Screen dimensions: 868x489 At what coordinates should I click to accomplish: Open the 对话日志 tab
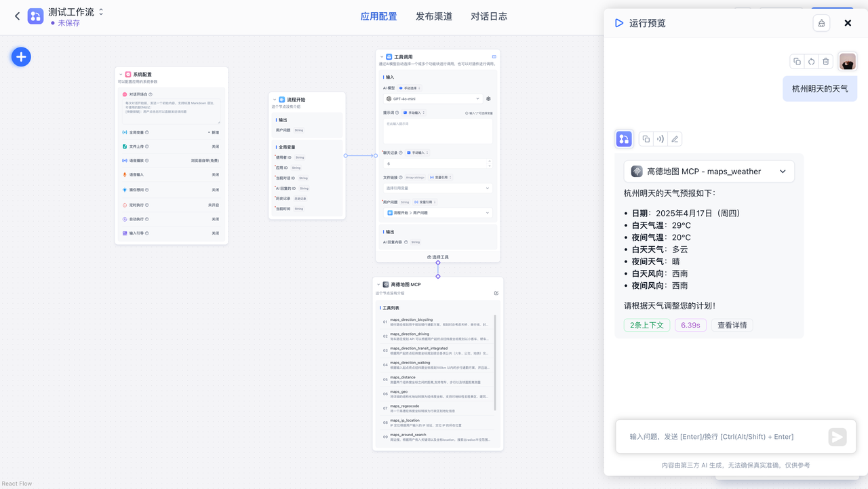coord(488,16)
